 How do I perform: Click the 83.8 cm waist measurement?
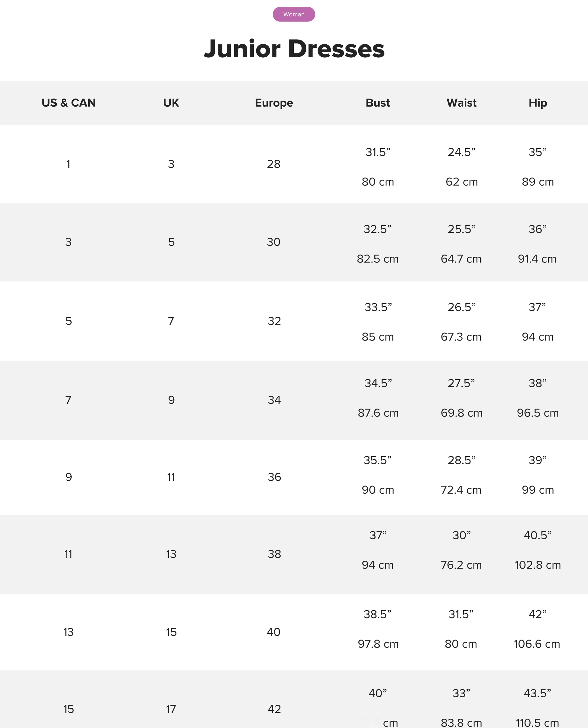(461, 723)
